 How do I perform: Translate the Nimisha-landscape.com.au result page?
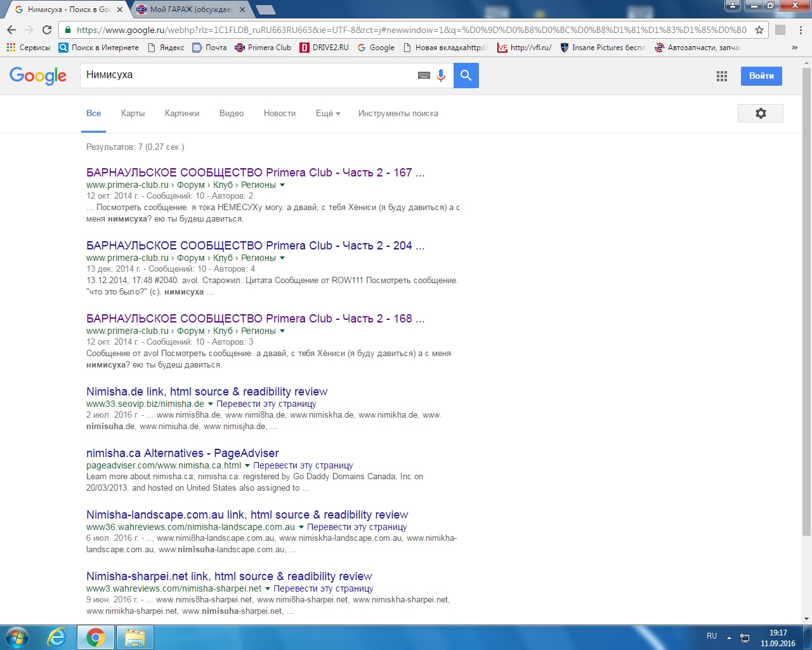pos(357,527)
